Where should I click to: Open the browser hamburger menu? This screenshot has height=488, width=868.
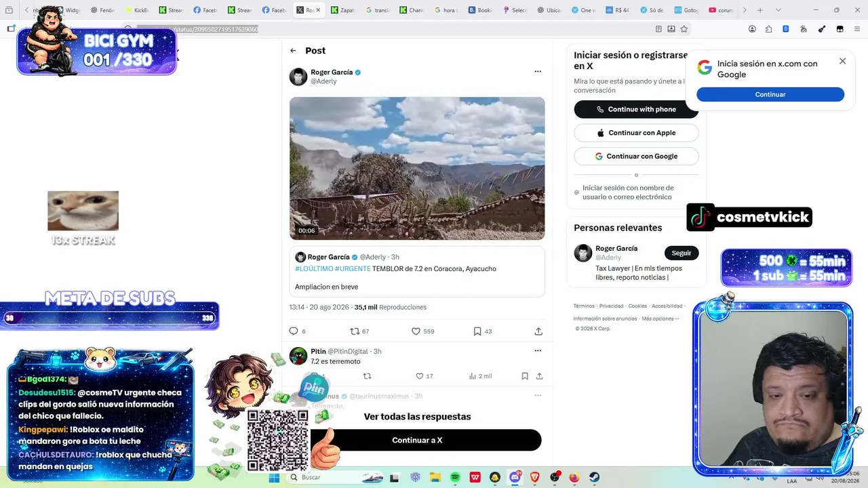pyautogui.click(x=858, y=29)
